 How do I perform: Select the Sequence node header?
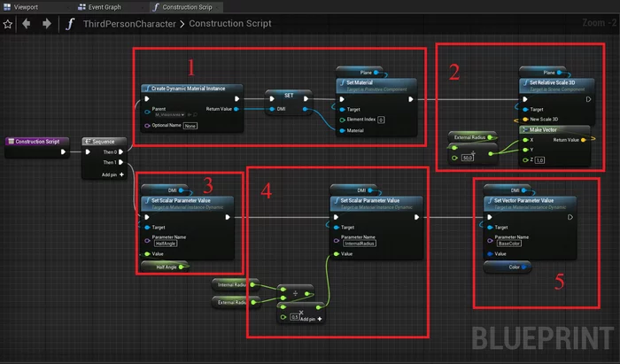(x=104, y=141)
